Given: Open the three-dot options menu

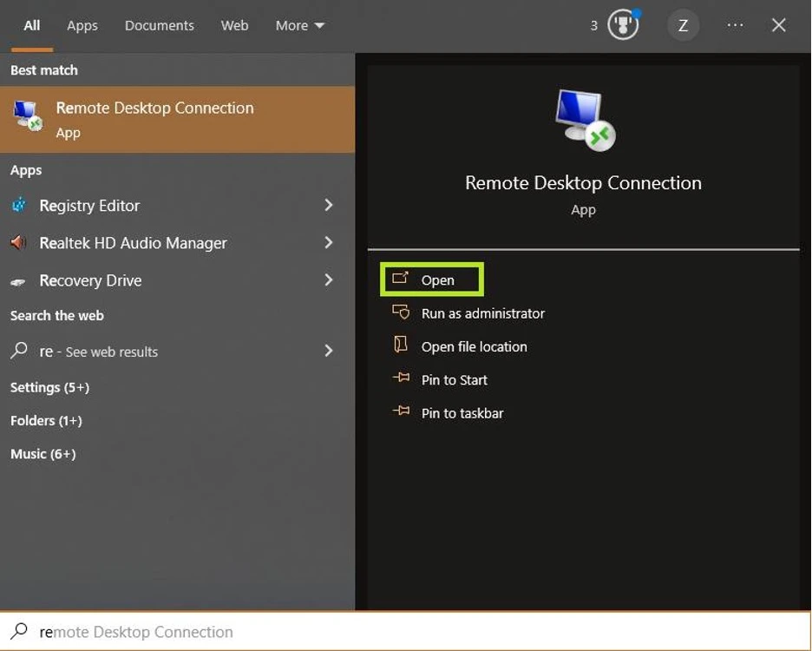Looking at the screenshot, I should pyautogui.click(x=735, y=25).
